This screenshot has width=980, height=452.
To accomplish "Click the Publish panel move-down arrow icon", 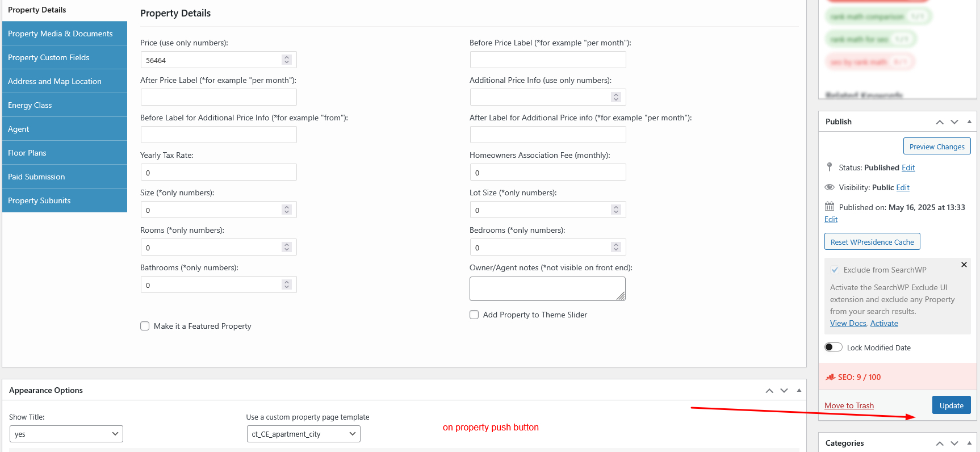I will pos(954,122).
